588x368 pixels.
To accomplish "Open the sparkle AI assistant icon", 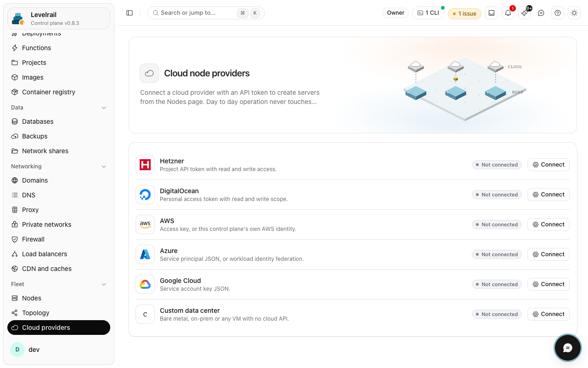I will [x=525, y=13].
